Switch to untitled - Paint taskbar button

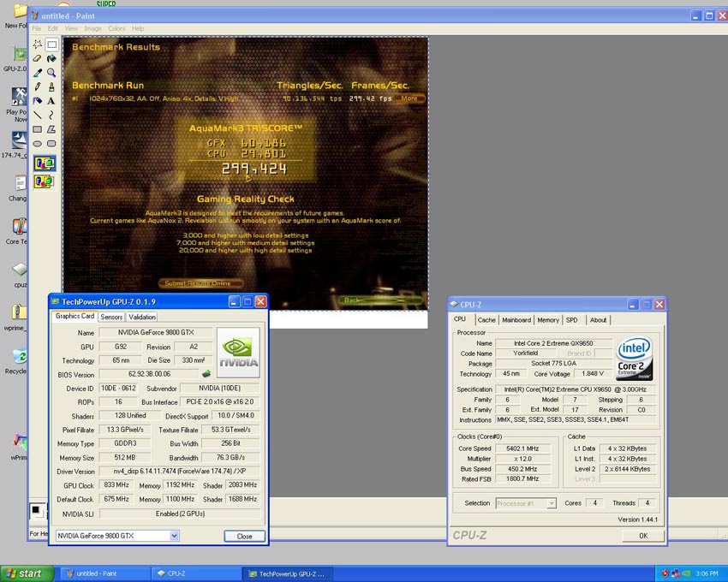[x=105, y=573]
